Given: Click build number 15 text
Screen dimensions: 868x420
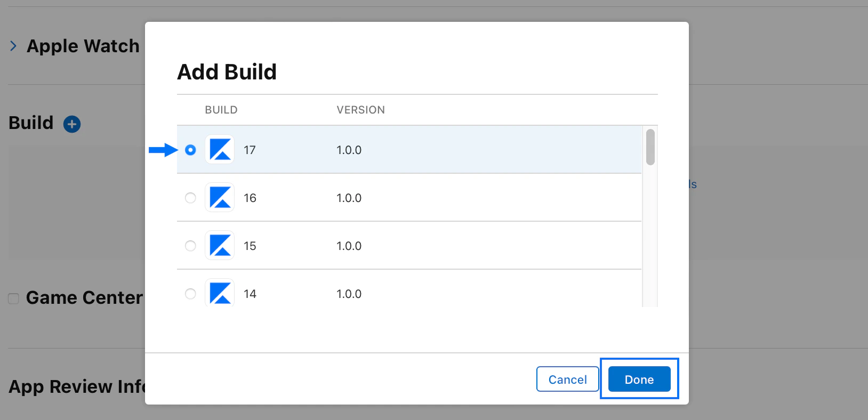Looking at the screenshot, I should click(x=250, y=246).
